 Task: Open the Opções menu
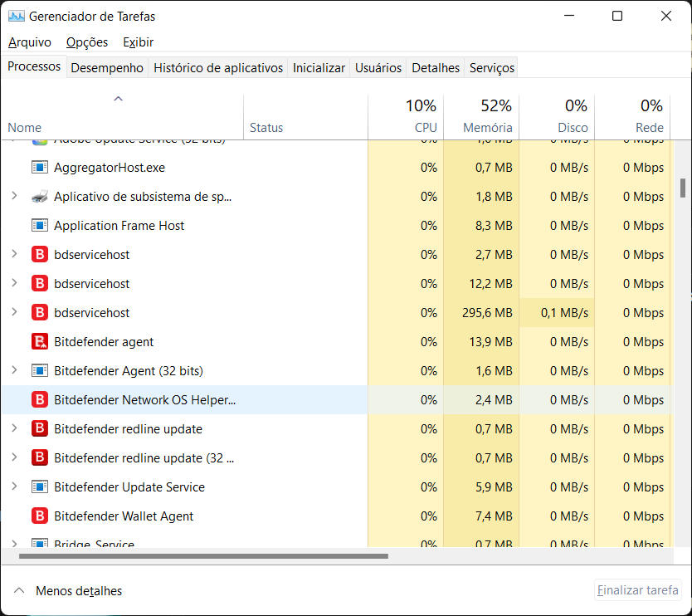87,42
